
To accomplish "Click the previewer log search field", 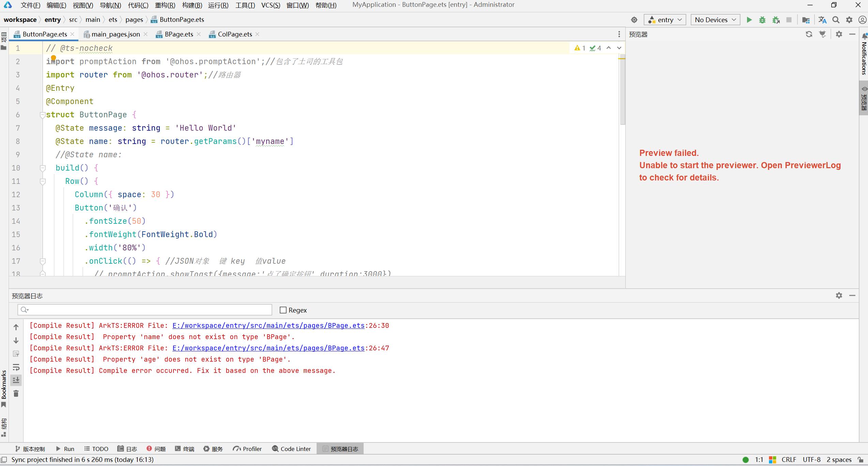I will coord(144,310).
